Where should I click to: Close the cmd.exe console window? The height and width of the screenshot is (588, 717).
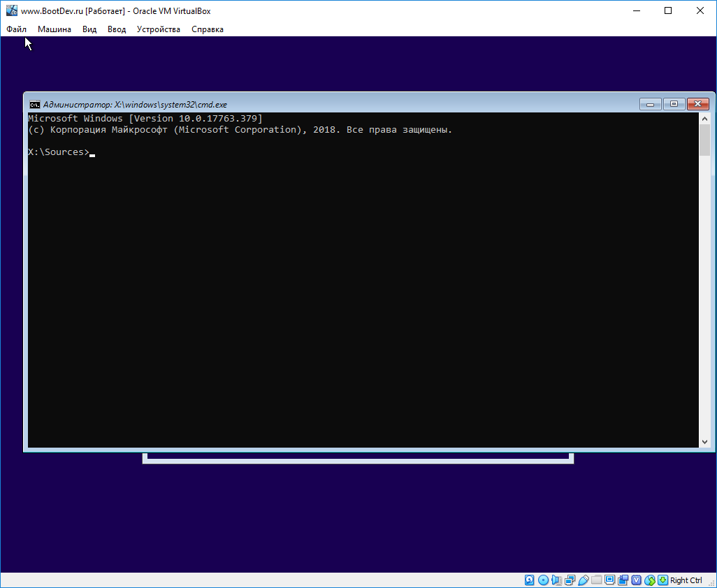click(x=698, y=104)
